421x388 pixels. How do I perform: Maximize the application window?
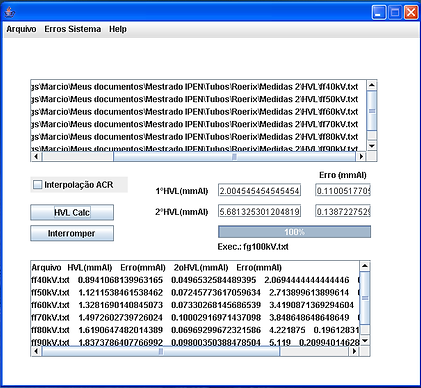coord(395,12)
